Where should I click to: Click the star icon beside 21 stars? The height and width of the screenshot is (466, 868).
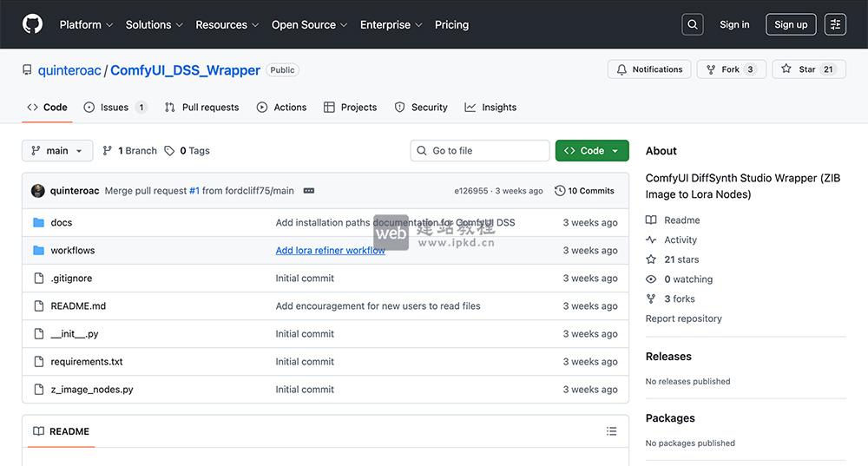tap(651, 259)
